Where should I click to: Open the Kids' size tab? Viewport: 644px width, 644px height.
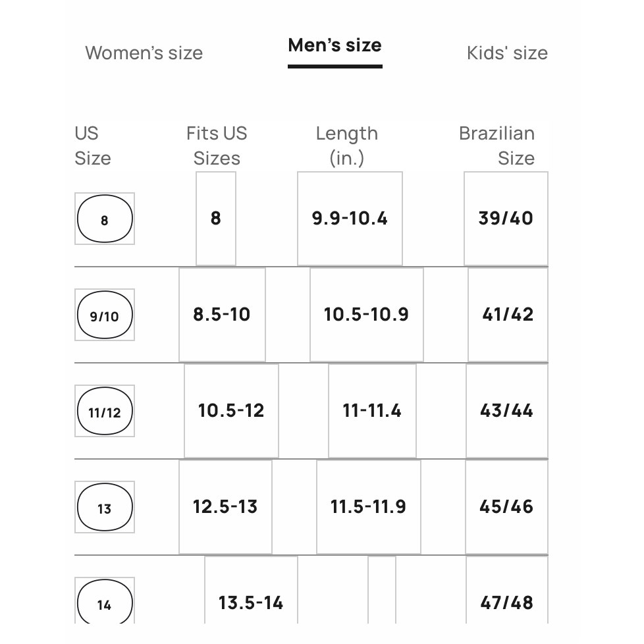pyautogui.click(x=507, y=53)
